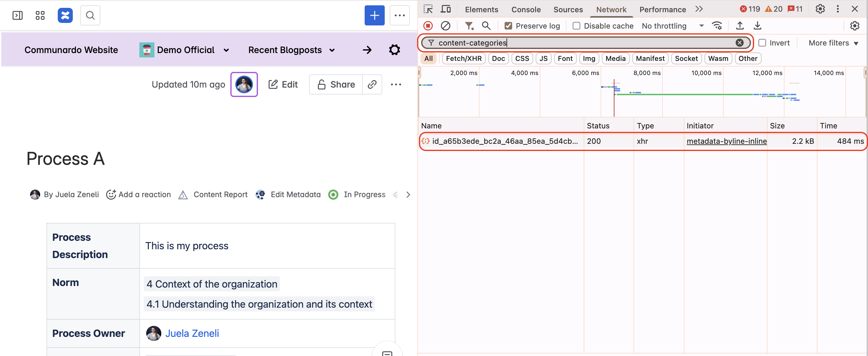Clear the network log

[446, 26]
